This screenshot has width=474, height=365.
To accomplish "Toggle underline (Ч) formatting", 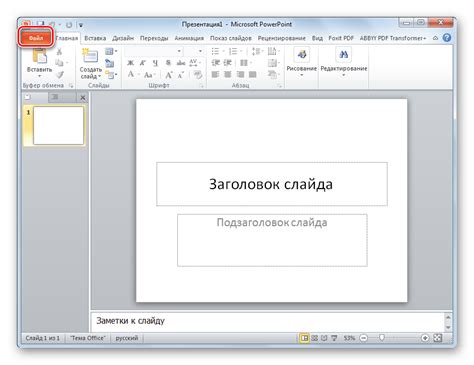I will click(x=155, y=63).
